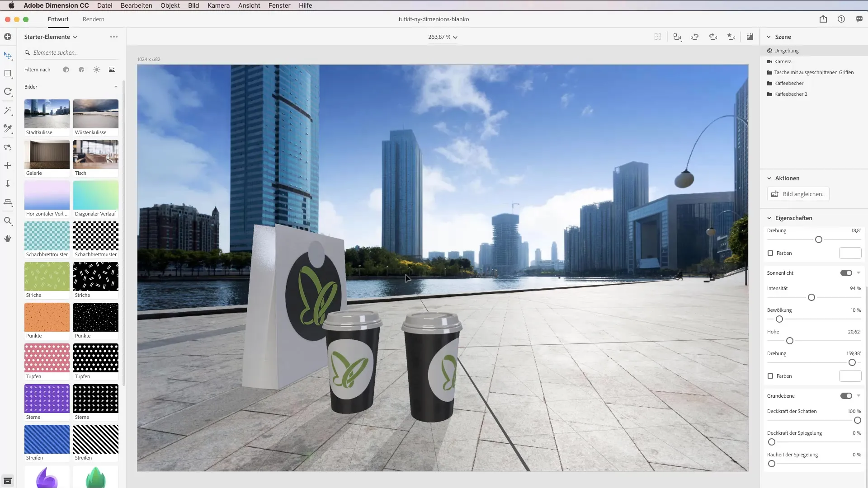This screenshot has height=488, width=868.
Task: Toggle the content panel icon at bottom left
Action: pyautogui.click(x=8, y=481)
